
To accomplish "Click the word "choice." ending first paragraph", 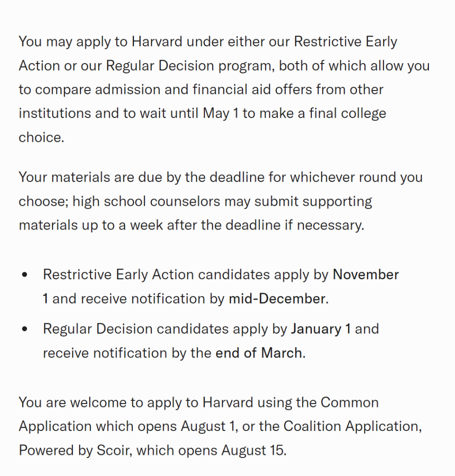I will pos(41,138).
